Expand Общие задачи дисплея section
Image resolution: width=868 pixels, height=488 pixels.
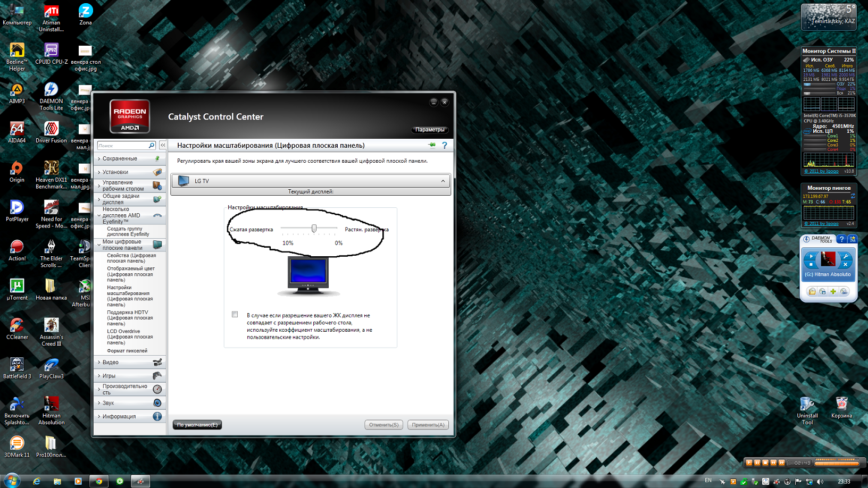coord(130,199)
